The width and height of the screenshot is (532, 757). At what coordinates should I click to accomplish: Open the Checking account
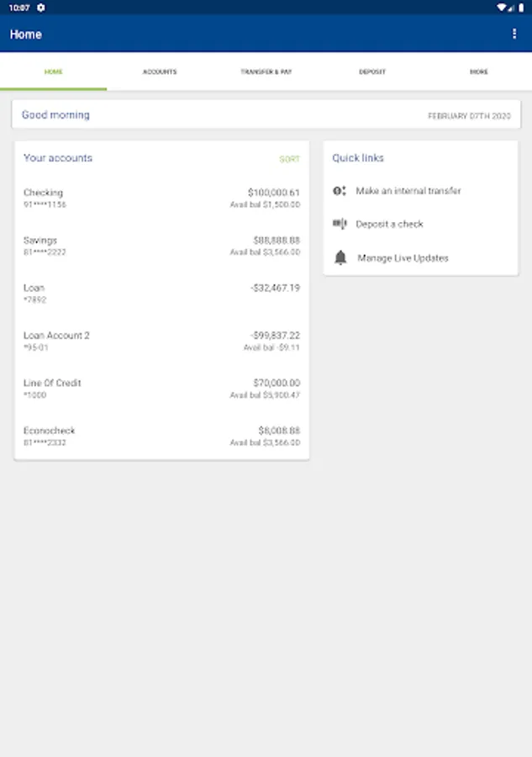click(x=161, y=199)
